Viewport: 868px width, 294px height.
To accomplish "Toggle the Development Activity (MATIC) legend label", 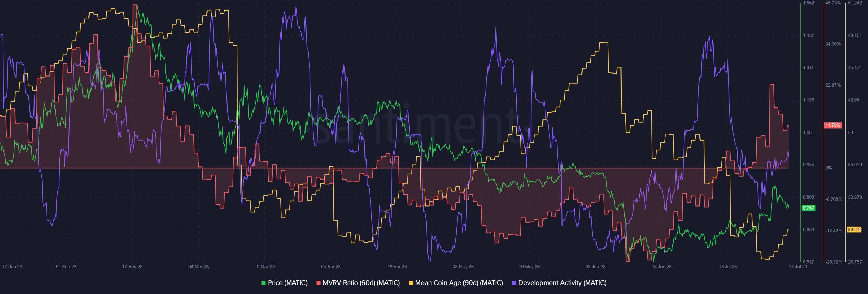I will pos(562,283).
